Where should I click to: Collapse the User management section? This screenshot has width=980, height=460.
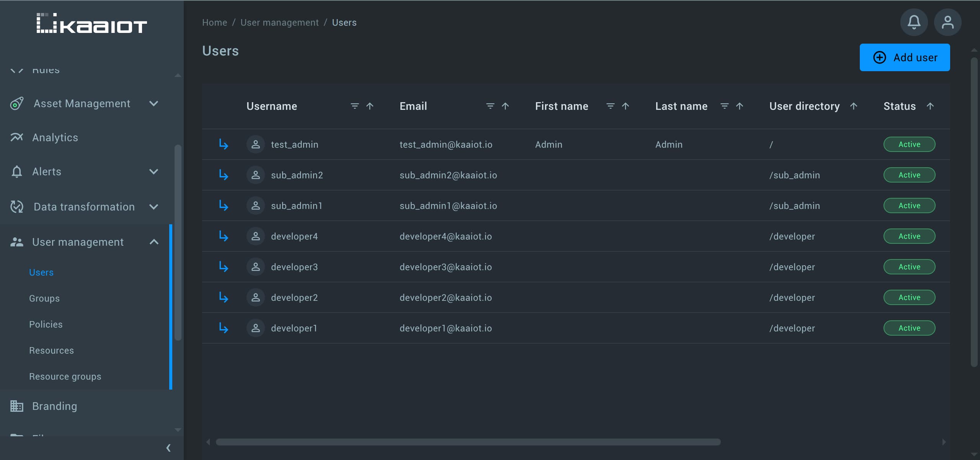pos(154,241)
